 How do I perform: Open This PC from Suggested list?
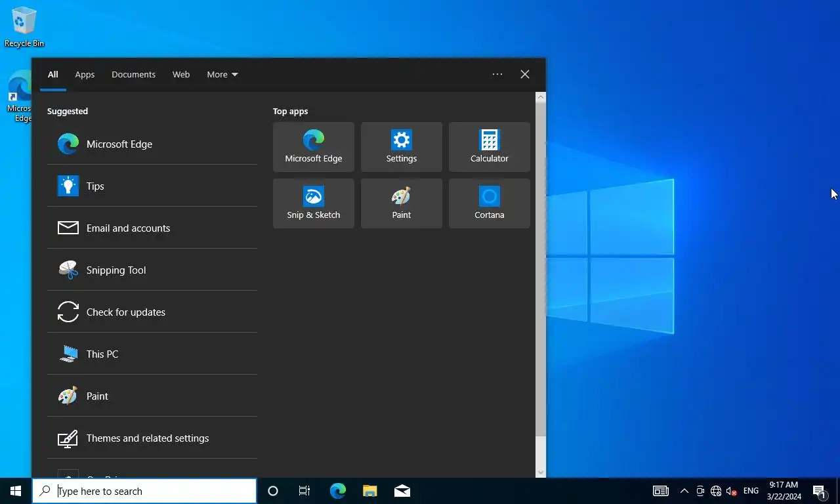click(152, 354)
